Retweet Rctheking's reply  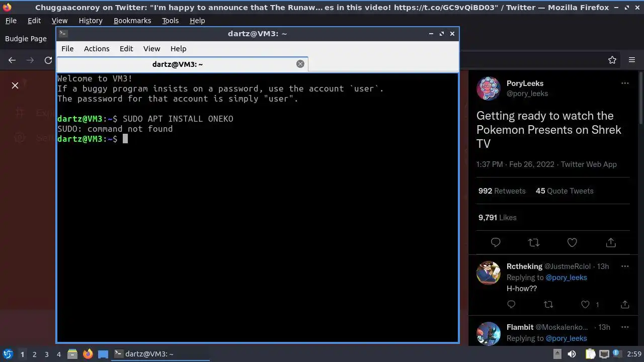(x=549, y=304)
